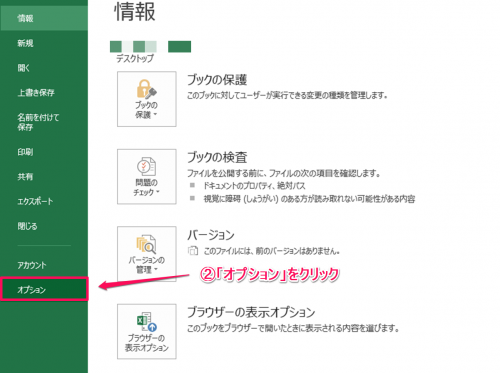Click the ブラウザーの表示オプション button label
This screenshot has height=373, width=500.
pyautogui.click(x=147, y=343)
